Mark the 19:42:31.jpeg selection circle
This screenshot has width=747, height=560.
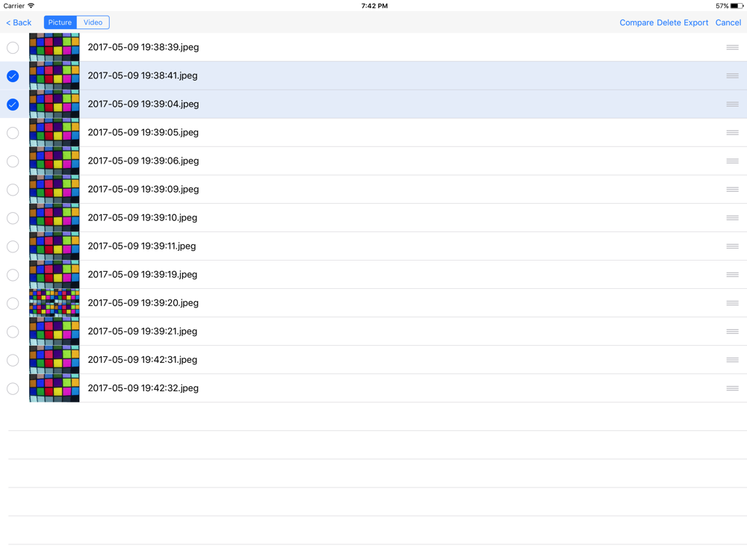[x=13, y=360]
